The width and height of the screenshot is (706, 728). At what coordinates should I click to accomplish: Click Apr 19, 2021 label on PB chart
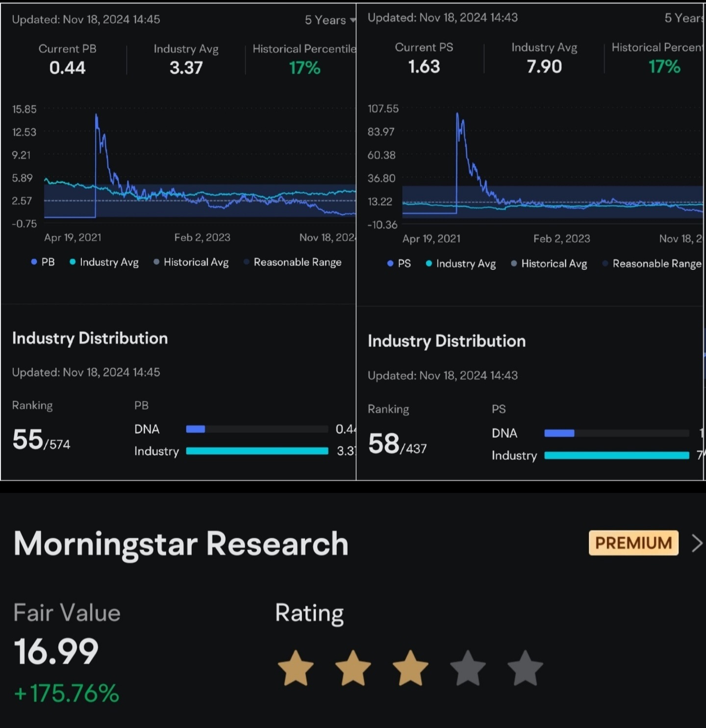[73, 237]
